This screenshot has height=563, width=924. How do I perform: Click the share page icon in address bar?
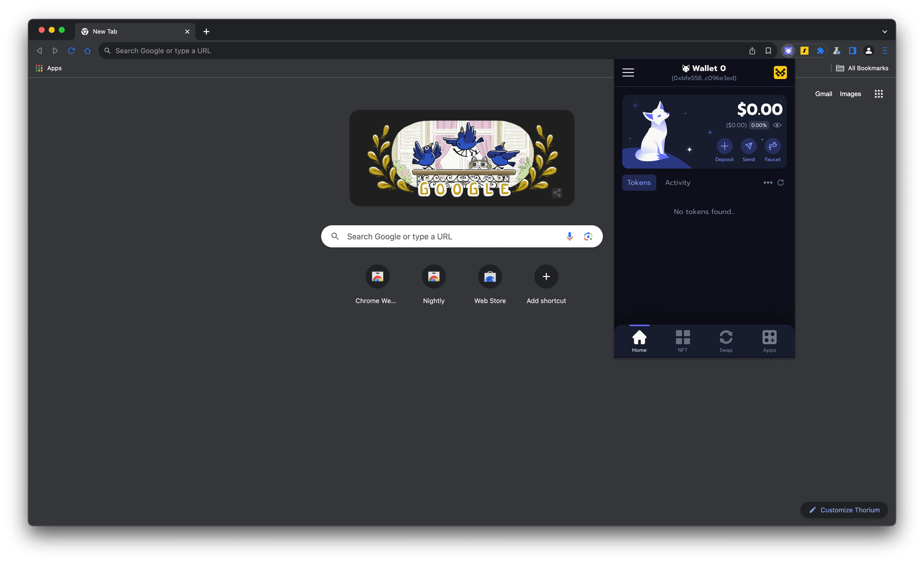pos(752,51)
